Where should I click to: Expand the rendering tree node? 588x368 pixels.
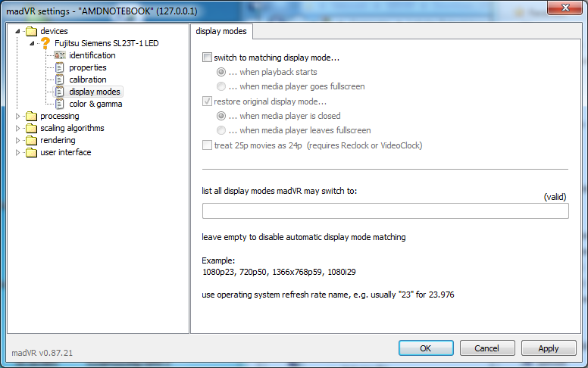[17, 141]
